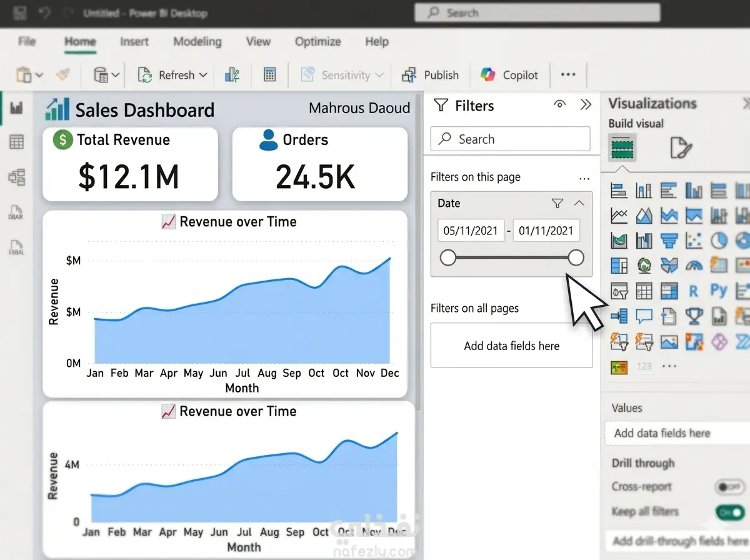Select the Matrix visual
Screen dimensions: 750x560
tap(669, 291)
